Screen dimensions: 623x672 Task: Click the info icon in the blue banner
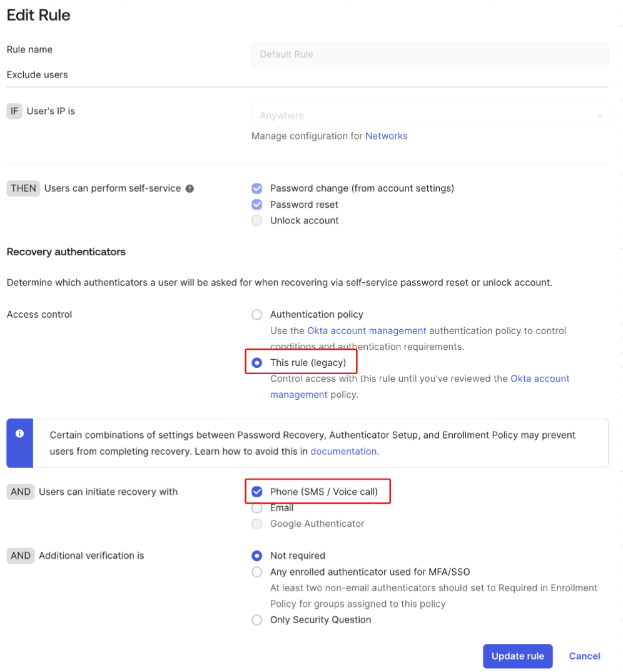[19, 433]
